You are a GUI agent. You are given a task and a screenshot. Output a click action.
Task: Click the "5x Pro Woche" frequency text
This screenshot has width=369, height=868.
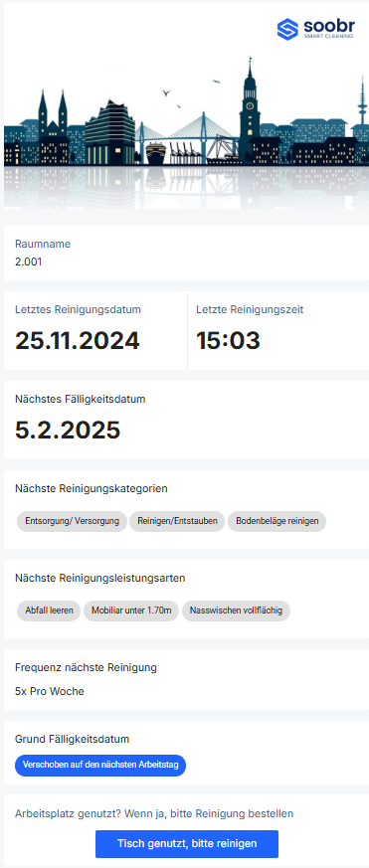(x=50, y=691)
